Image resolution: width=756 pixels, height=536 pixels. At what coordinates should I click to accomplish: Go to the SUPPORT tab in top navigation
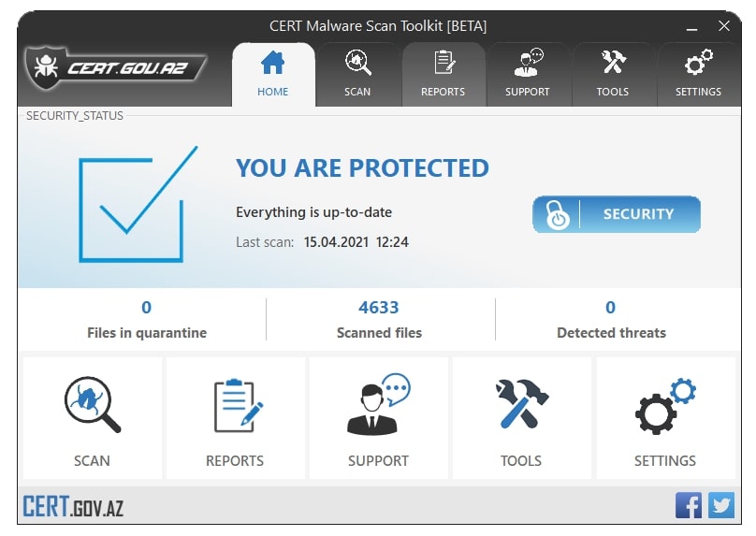point(528,75)
